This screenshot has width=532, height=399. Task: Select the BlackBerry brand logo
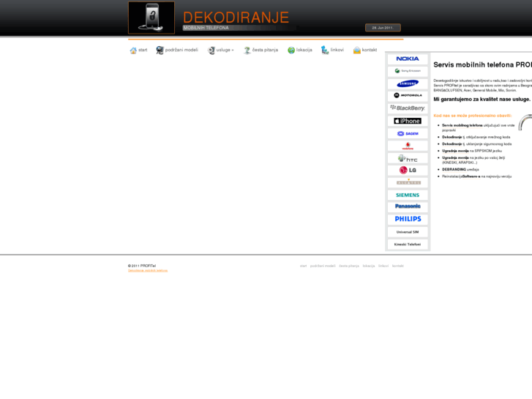pos(408,108)
